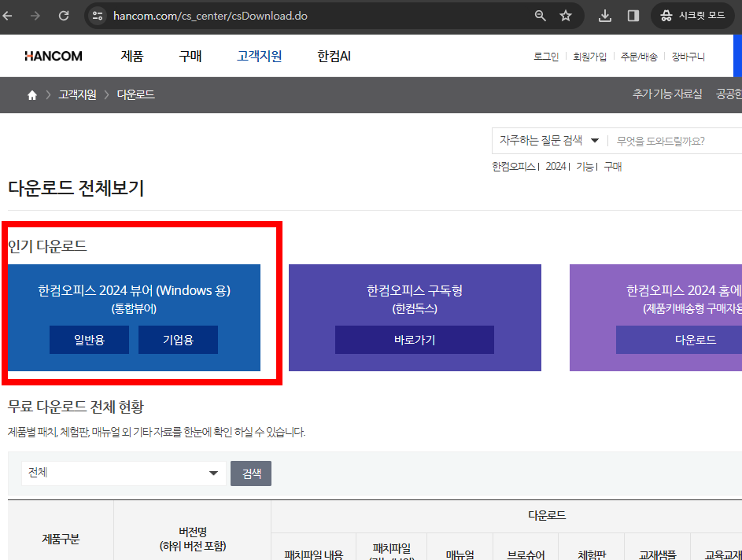Select the 한컴AI menu item
The height and width of the screenshot is (560, 742).
click(332, 55)
